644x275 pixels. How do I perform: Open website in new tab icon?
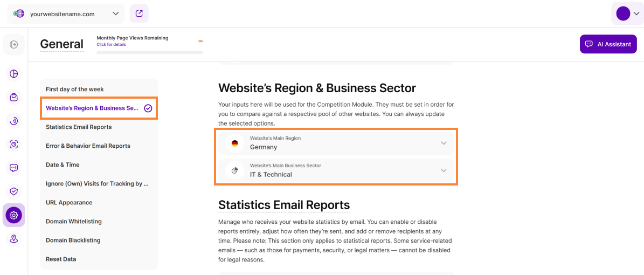point(139,13)
